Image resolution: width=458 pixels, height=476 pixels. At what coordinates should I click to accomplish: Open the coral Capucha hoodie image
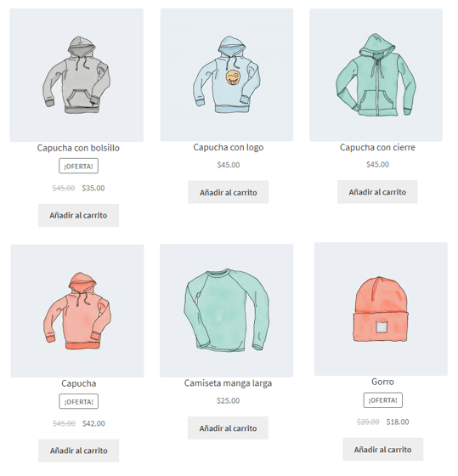point(77,311)
